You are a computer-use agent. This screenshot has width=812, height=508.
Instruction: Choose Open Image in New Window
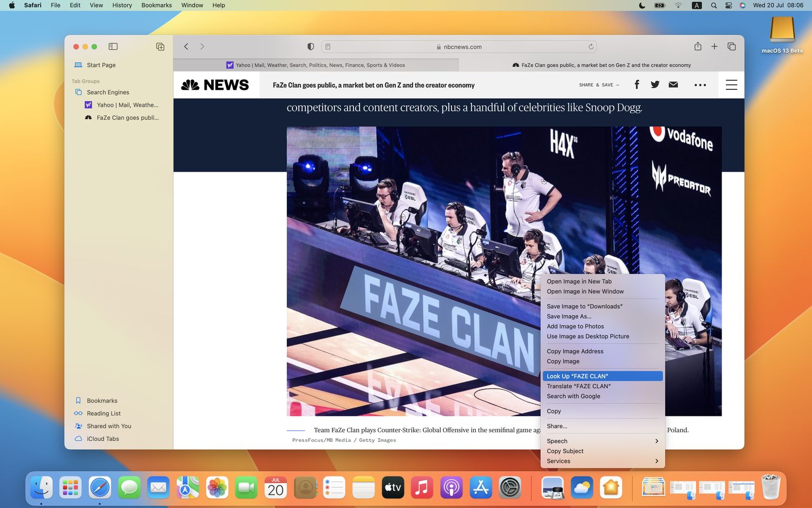[x=603, y=291]
